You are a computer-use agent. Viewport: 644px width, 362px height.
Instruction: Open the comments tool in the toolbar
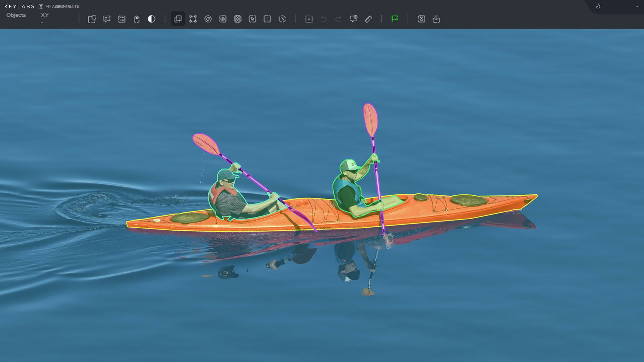[x=107, y=19]
